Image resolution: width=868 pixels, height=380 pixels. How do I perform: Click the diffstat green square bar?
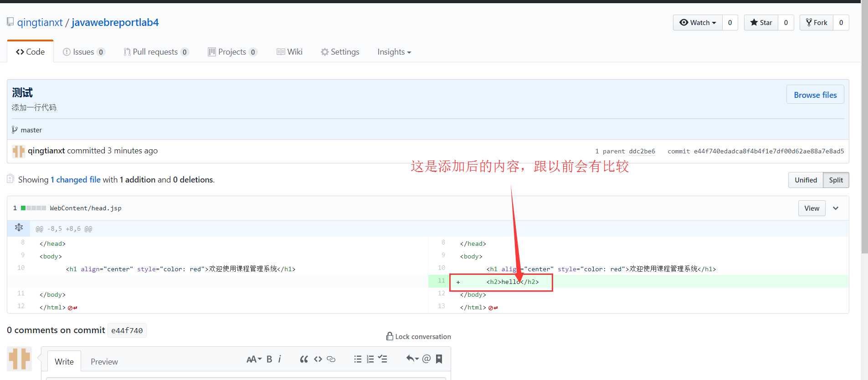tap(33, 208)
